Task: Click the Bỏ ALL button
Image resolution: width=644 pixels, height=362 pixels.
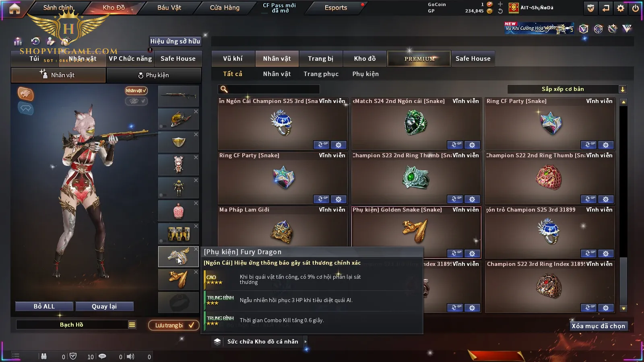Action: point(44,306)
